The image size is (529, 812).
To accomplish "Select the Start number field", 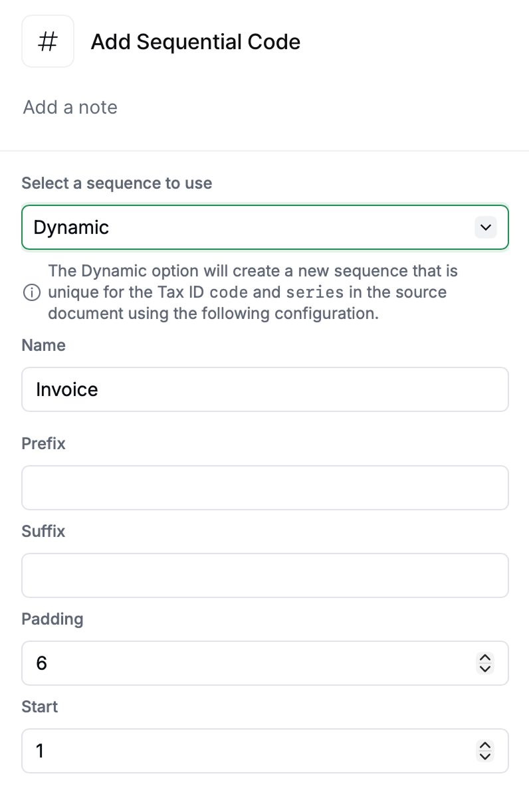I will point(246,751).
